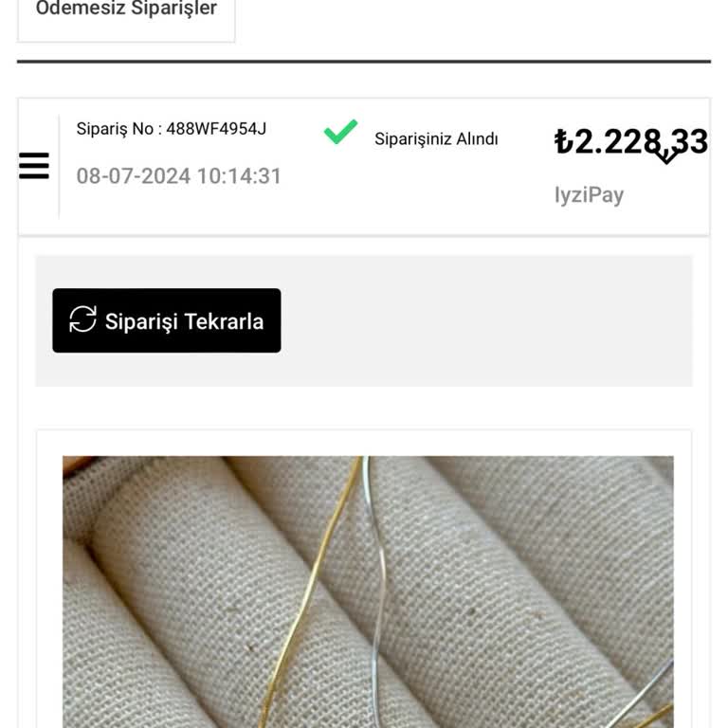
Task: Switch to the Ödemesiz Siparişler tab
Action: [126, 11]
